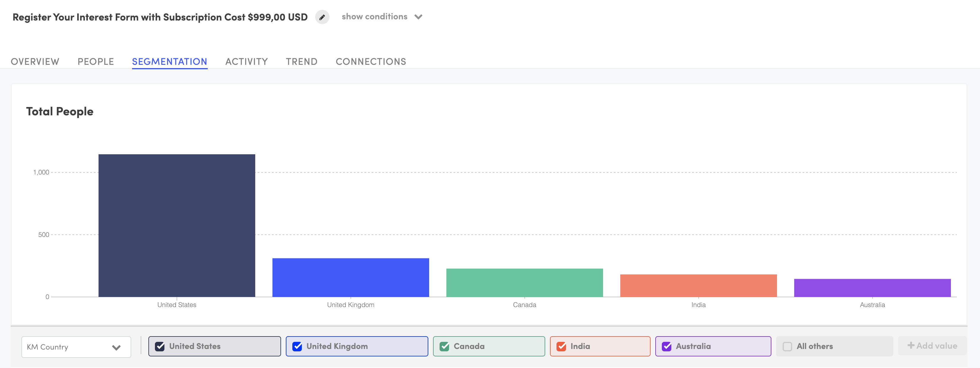980x368 pixels.
Task: Uncheck the United States filter
Action: [160, 346]
